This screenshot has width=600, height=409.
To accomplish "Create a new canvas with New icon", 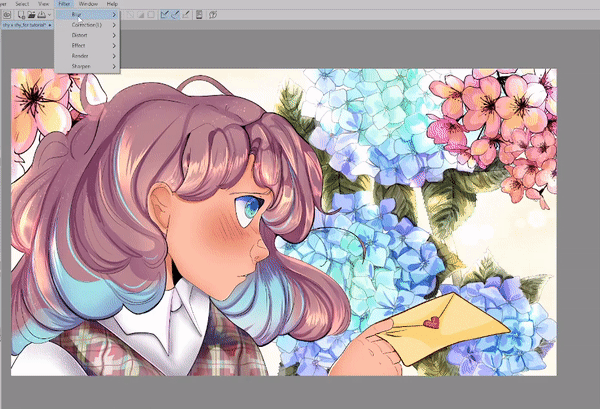I will pyautogui.click(x=21, y=15).
